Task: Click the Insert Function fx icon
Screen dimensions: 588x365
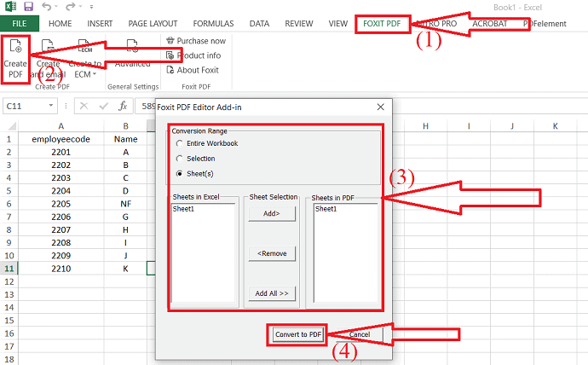Action: click(x=123, y=106)
